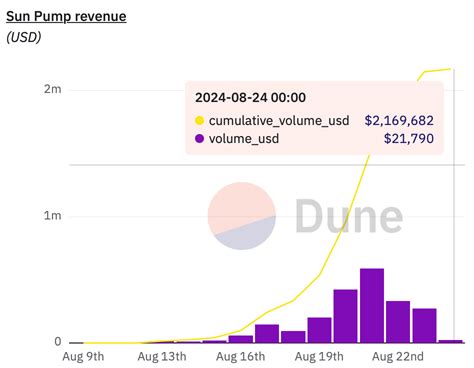474x368 pixels.
Task: Click the Aug 19th x-axis label
Action: tap(319, 356)
